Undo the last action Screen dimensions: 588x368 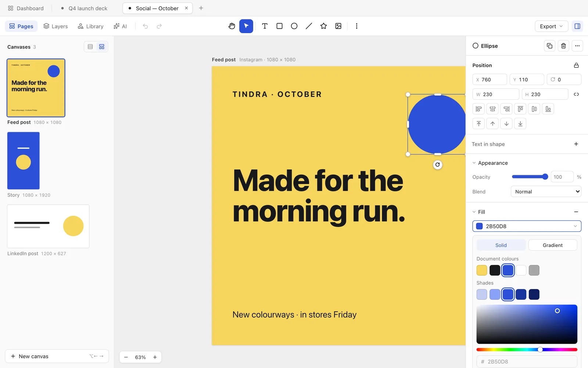(x=146, y=26)
